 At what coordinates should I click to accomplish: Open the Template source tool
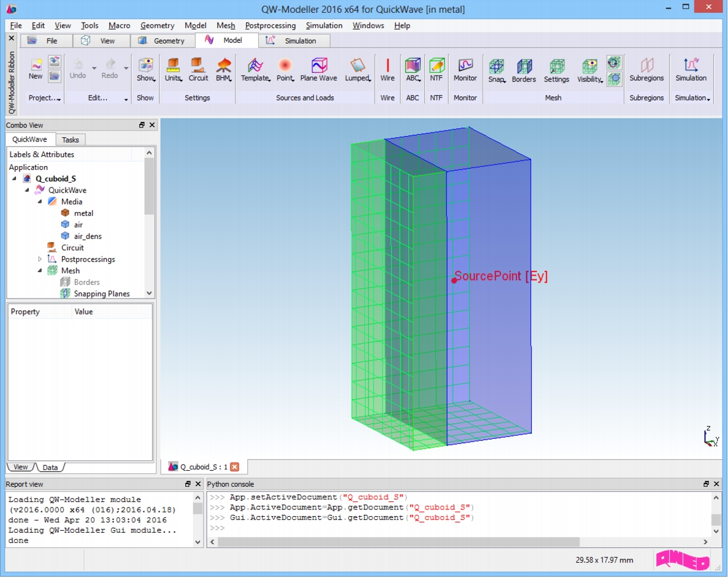(255, 70)
